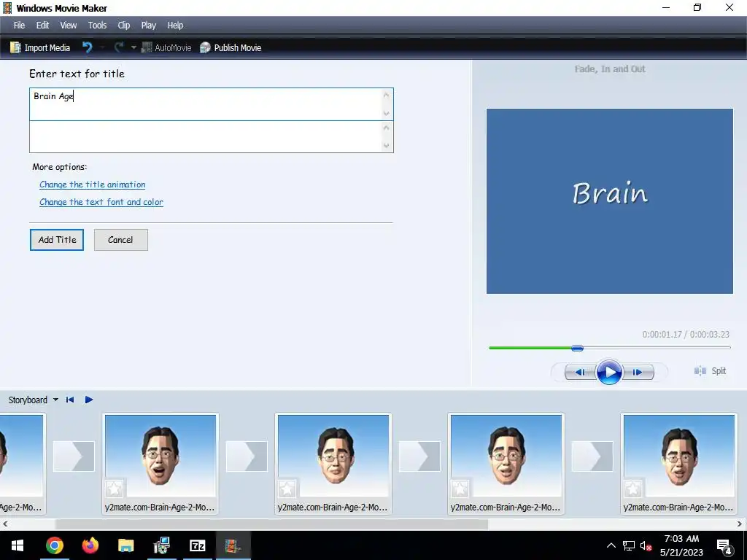Click the preview seek bar handle

[x=577, y=348]
